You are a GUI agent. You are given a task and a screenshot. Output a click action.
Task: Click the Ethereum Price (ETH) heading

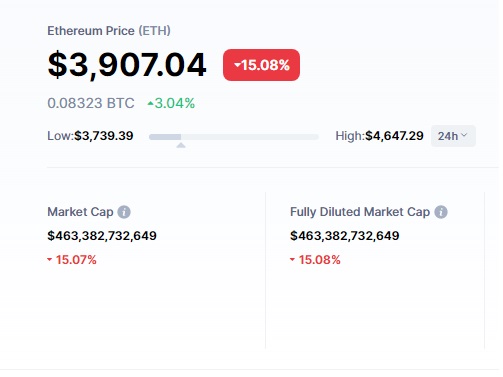pyautogui.click(x=109, y=31)
